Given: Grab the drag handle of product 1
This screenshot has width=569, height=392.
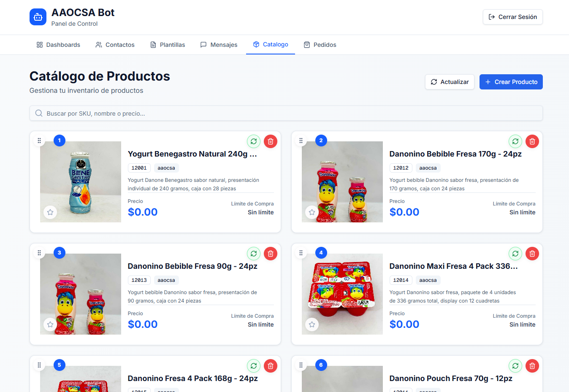Looking at the screenshot, I should (39, 141).
